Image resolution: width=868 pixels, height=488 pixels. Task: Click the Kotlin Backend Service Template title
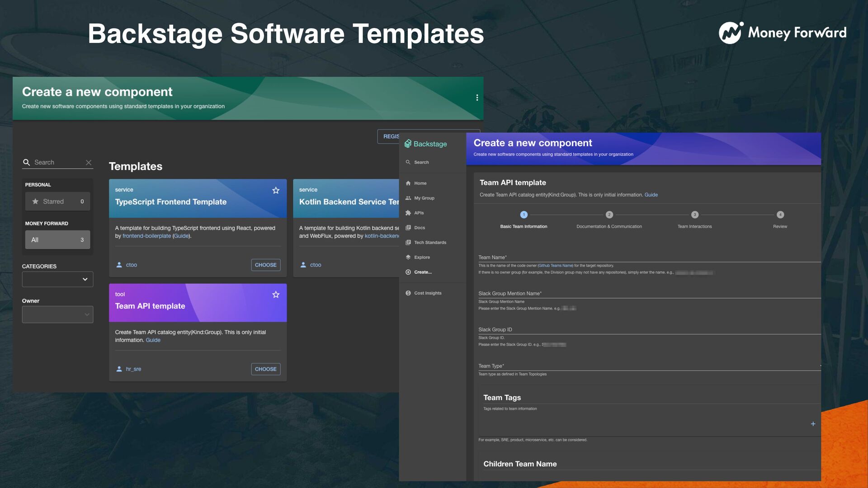(x=349, y=202)
